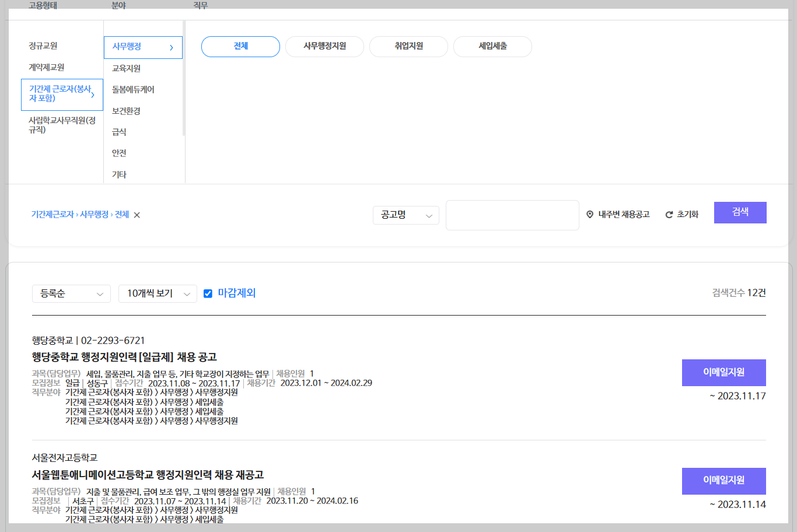This screenshot has width=797, height=532.
Task: Click the location pin icon beside 내주변 채용공고
Action: (590, 214)
